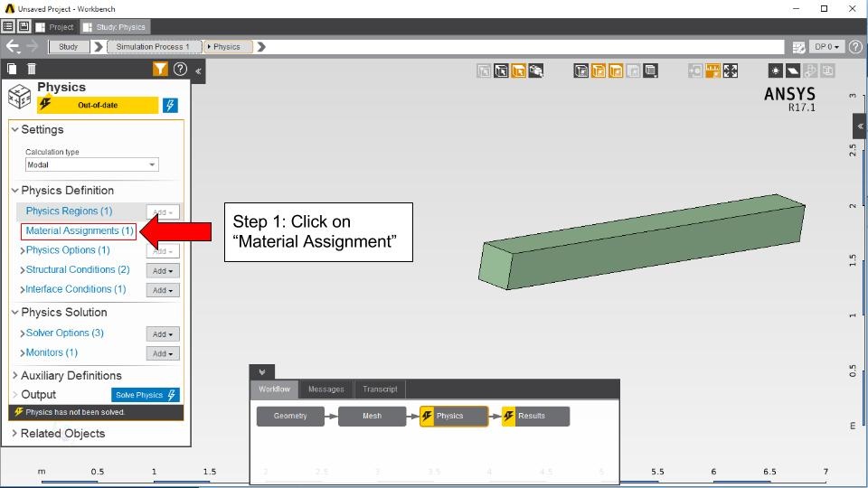
Task: Click the trash delete icon
Action: point(32,69)
